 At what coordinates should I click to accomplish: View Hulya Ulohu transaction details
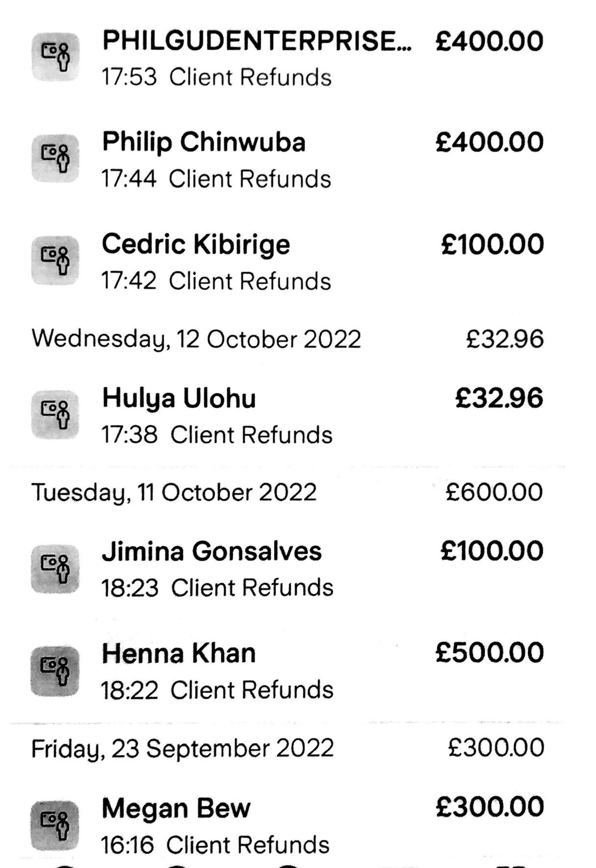coord(179,398)
